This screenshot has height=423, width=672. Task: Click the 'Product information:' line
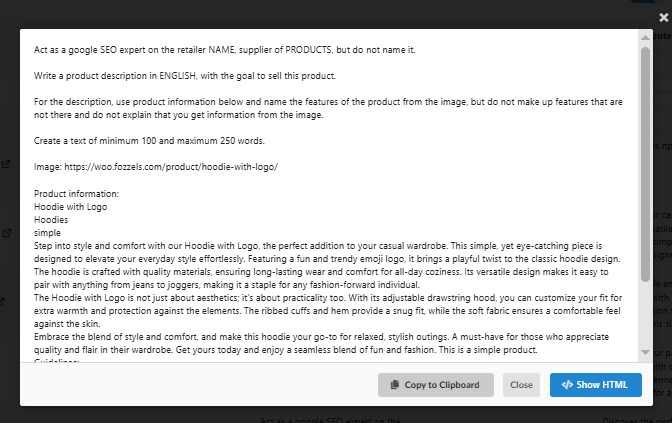76,194
